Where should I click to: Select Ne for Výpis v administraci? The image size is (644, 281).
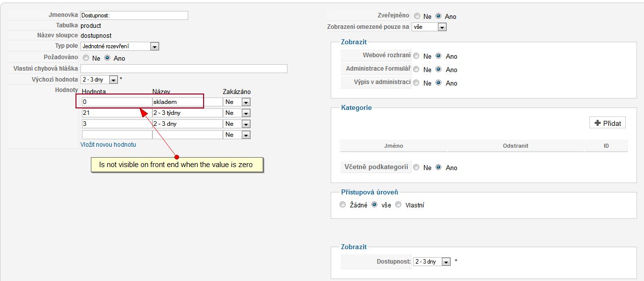coord(417,83)
